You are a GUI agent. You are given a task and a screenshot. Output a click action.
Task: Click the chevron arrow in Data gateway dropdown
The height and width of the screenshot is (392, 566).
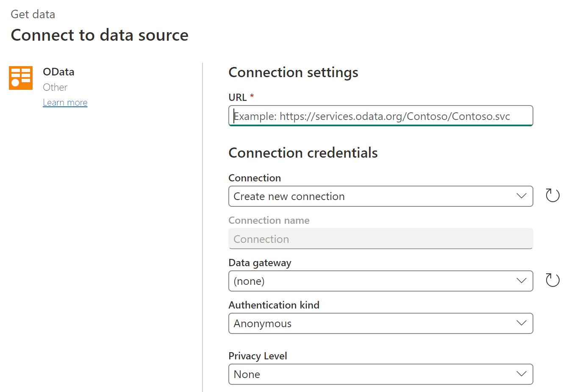521,281
